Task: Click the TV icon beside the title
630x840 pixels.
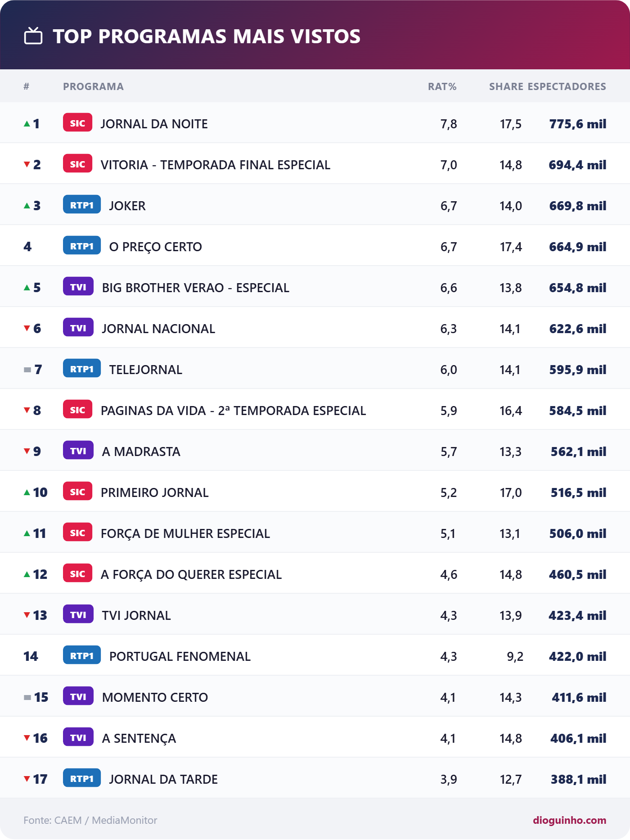Action: [33, 36]
